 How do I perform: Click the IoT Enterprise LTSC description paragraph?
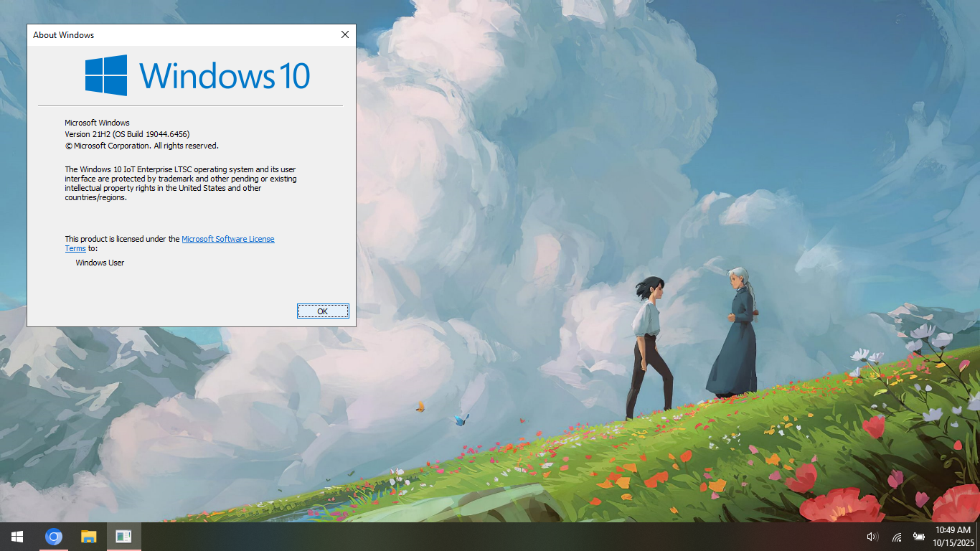point(181,183)
